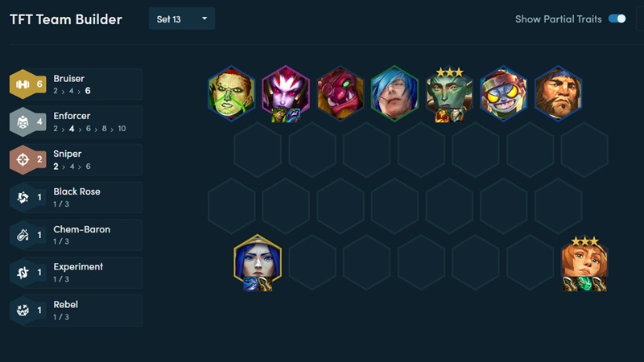
Task: Click the Sniper trait crosshair icon
Action: 23,159
